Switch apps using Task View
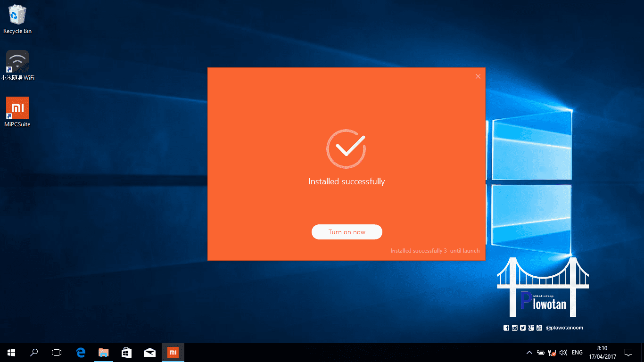The image size is (644, 362). click(x=57, y=352)
